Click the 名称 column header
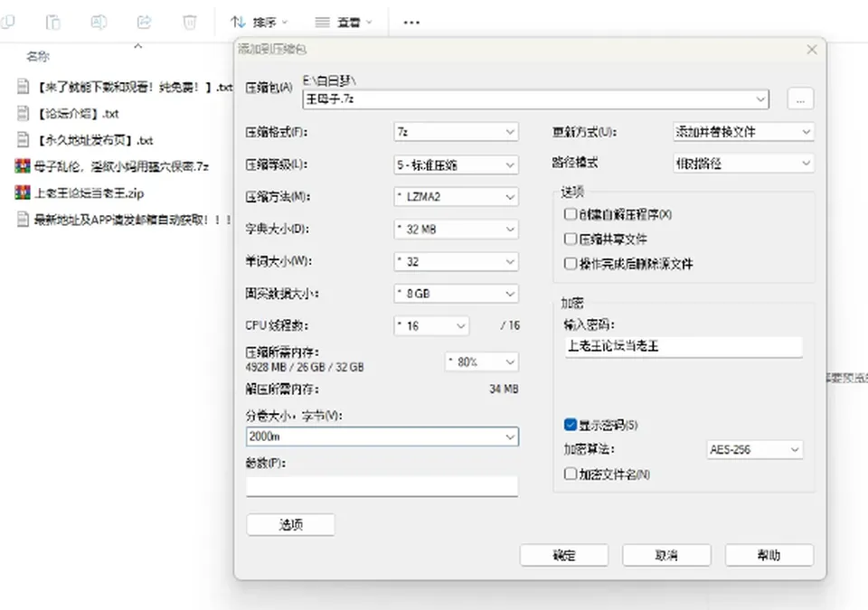868x610 pixels. coord(38,56)
